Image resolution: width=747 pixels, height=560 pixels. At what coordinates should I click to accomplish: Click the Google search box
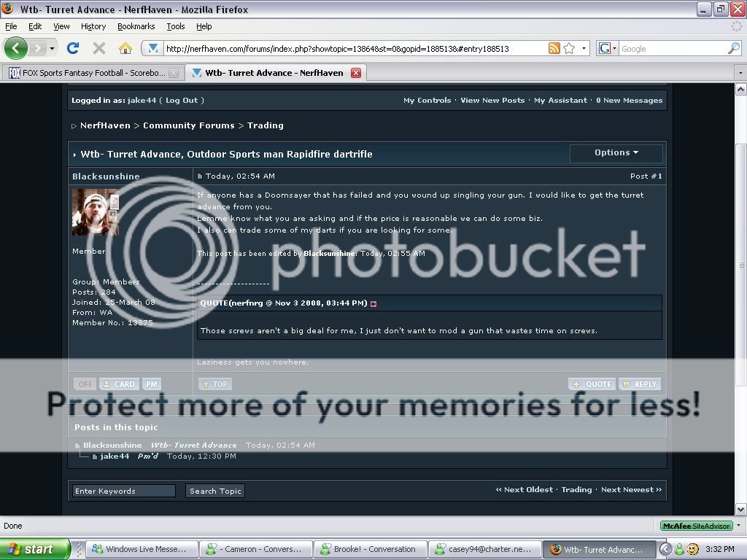point(673,49)
